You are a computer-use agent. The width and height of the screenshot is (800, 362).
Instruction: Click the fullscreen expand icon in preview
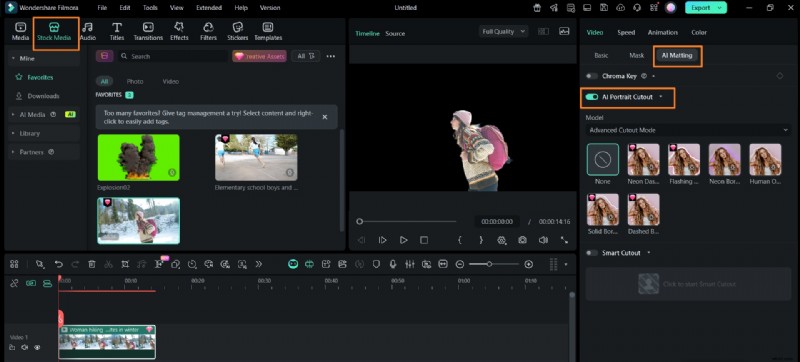click(564, 240)
